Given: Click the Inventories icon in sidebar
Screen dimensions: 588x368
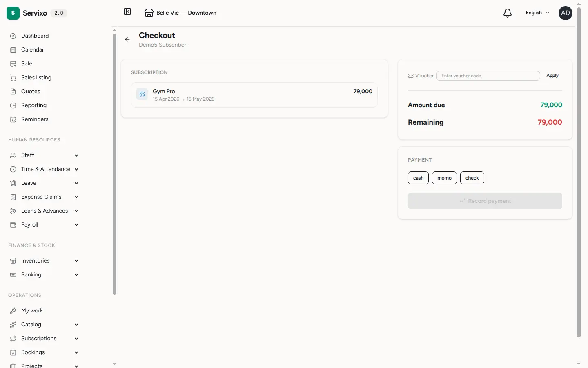Looking at the screenshot, I should tap(13, 261).
